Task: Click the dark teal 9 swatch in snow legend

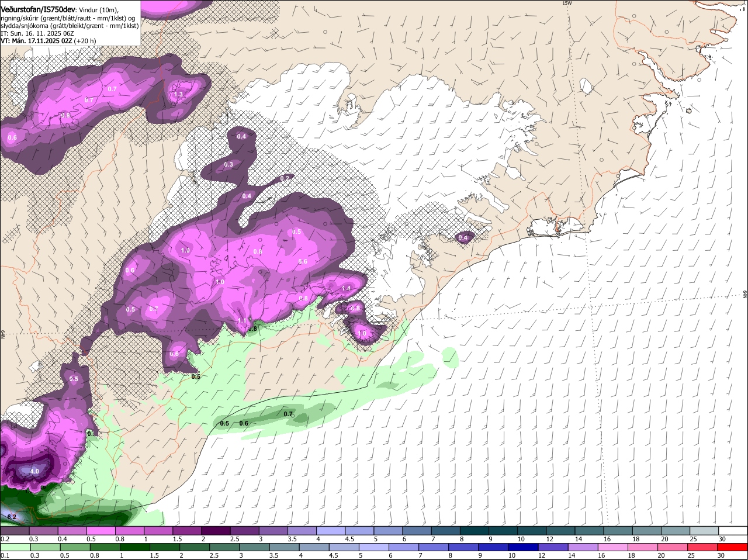Action: tap(503, 530)
